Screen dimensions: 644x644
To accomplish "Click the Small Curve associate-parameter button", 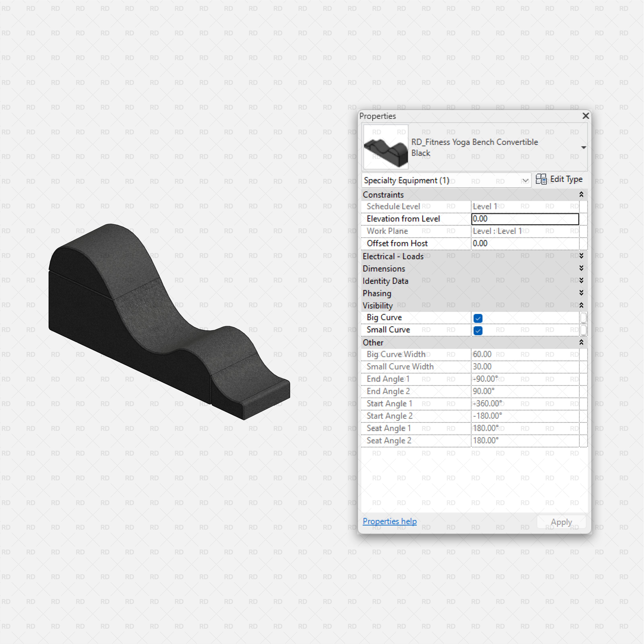I will point(583,330).
